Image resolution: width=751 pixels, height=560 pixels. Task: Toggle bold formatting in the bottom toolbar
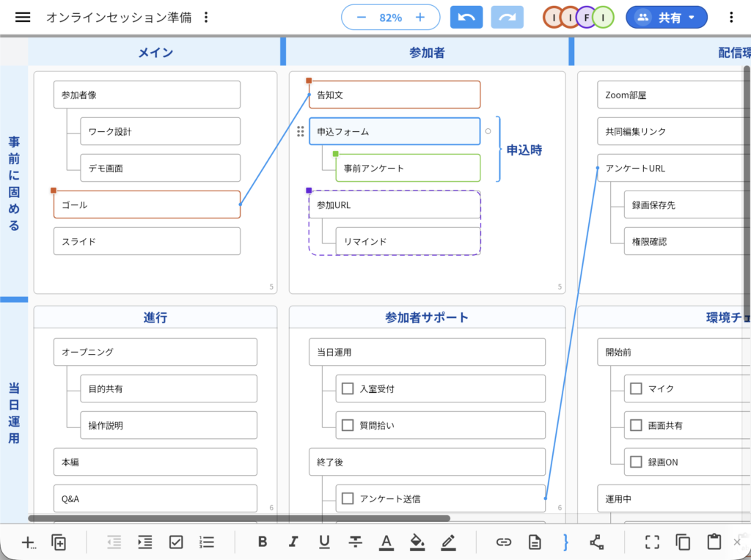pos(263,542)
